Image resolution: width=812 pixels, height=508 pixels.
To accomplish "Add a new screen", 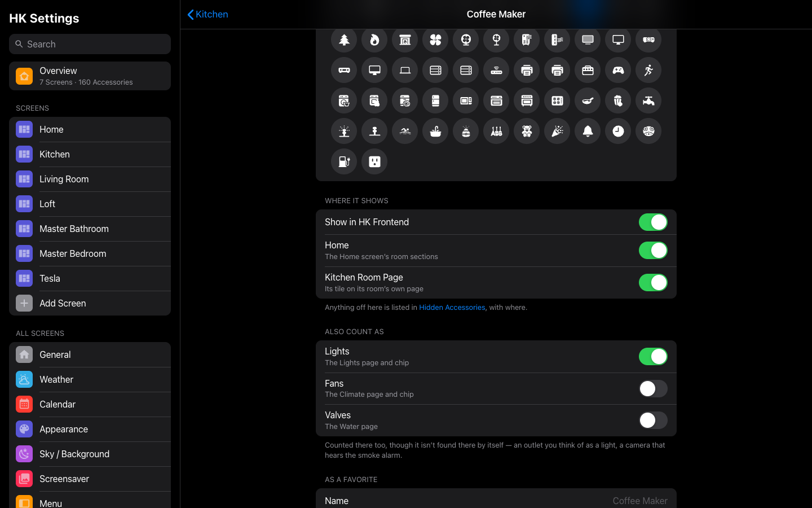I will click(x=90, y=303).
